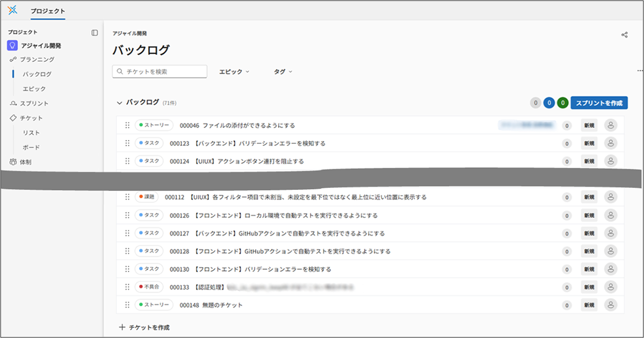Click the アジャイル開発 project lightbulb icon
644x338 pixels.
coord(12,46)
